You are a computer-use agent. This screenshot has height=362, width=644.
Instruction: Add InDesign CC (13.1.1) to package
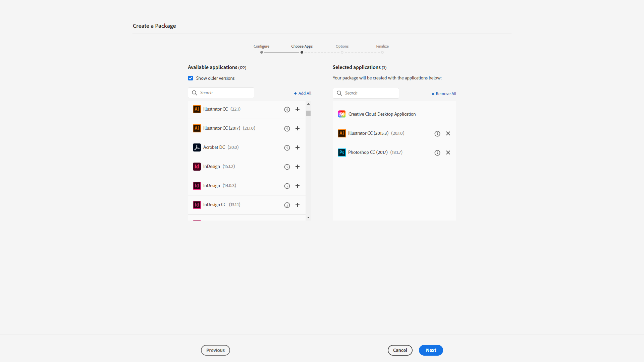[x=298, y=205]
